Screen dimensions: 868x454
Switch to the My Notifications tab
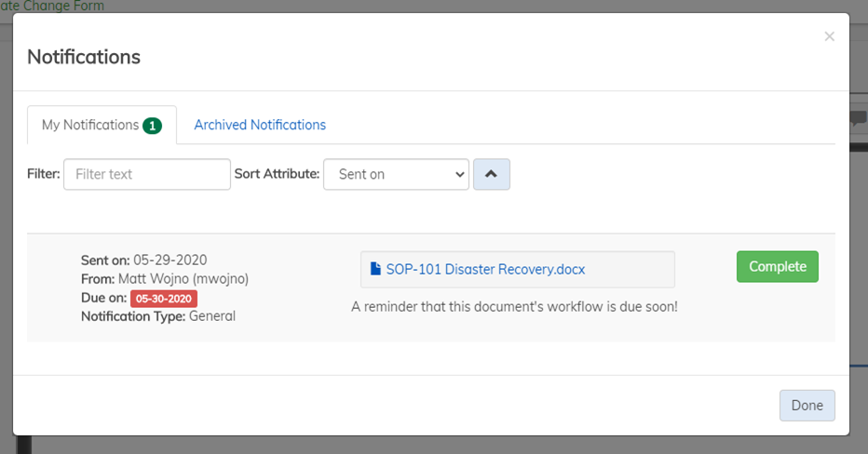click(90, 125)
